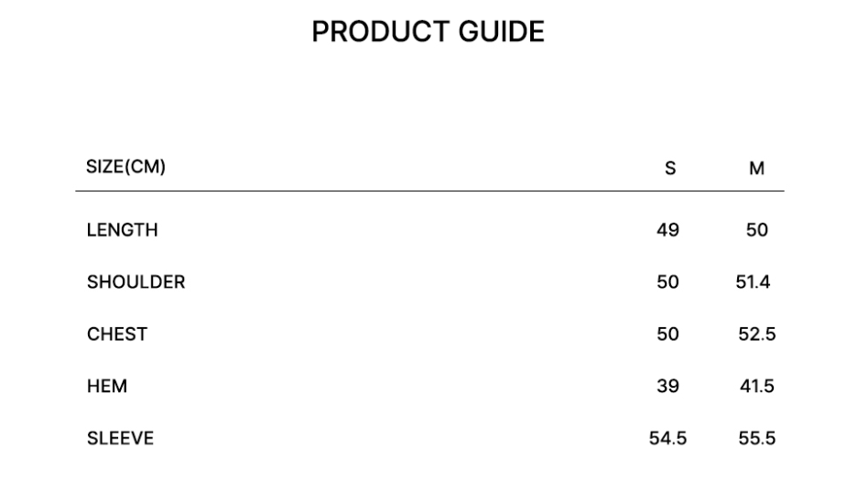Select the SLEEVE row label

pos(120,438)
